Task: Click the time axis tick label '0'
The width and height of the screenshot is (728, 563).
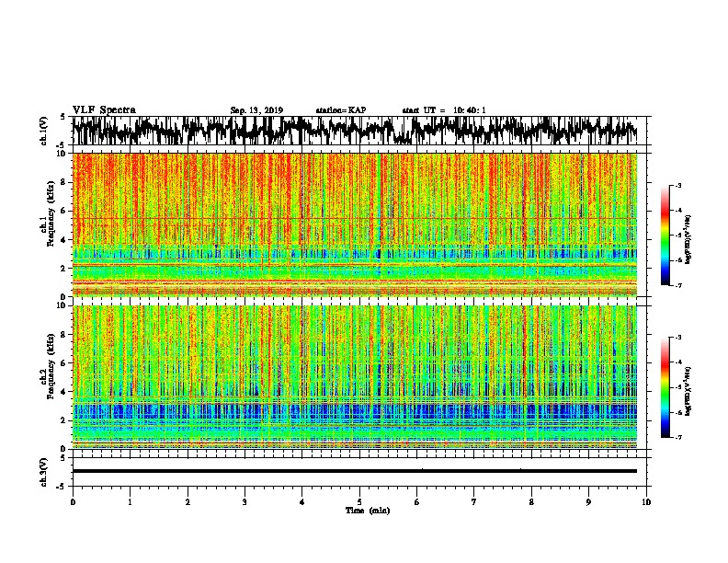Action: click(73, 502)
